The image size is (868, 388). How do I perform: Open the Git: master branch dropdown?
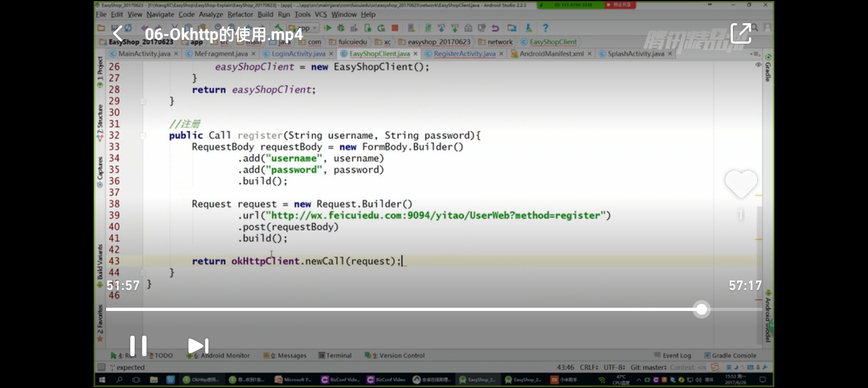648,368
